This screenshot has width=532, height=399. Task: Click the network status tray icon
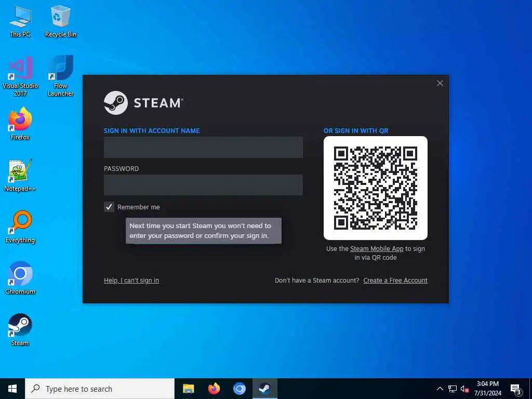(453, 389)
